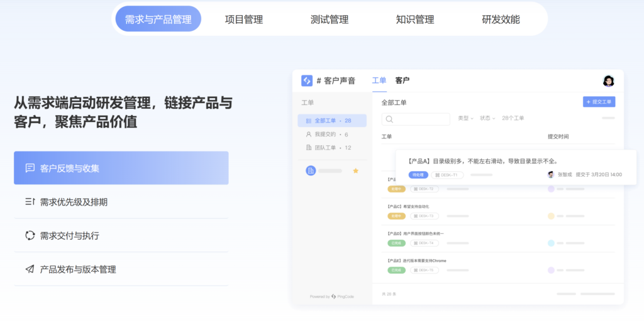Click the paper plane icon beside 产品发布与版本管理
The width and height of the screenshot is (644, 322).
30,269
